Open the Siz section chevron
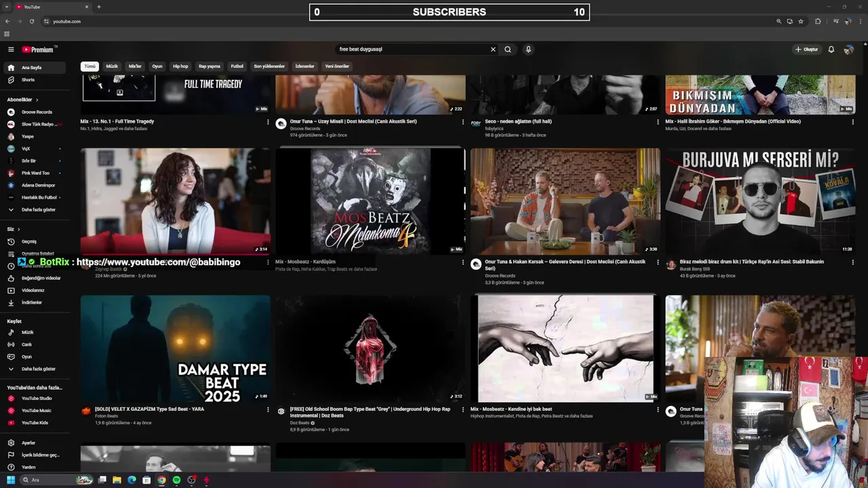 click(18, 229)
